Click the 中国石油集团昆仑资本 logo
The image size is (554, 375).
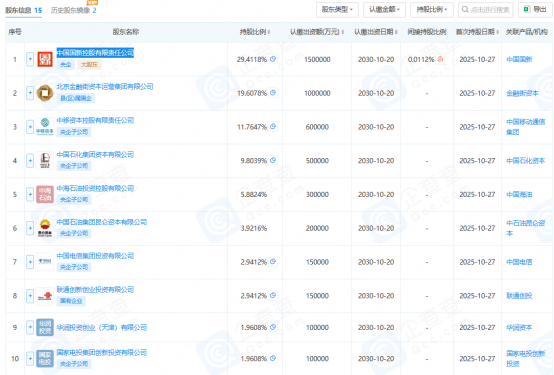point(45,228)
